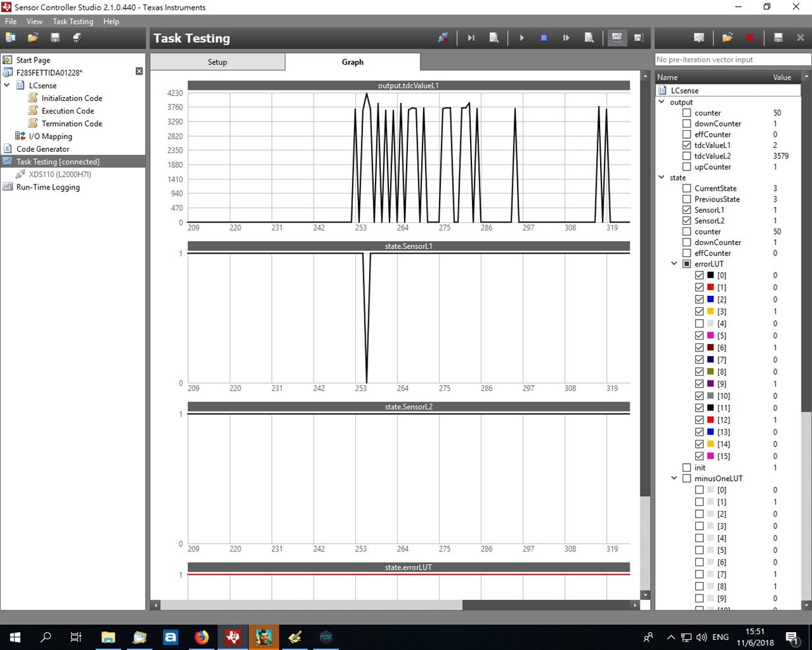Click the log page icon right of the step execution icon
The image size is (812, 650).
tap(589, 38)
